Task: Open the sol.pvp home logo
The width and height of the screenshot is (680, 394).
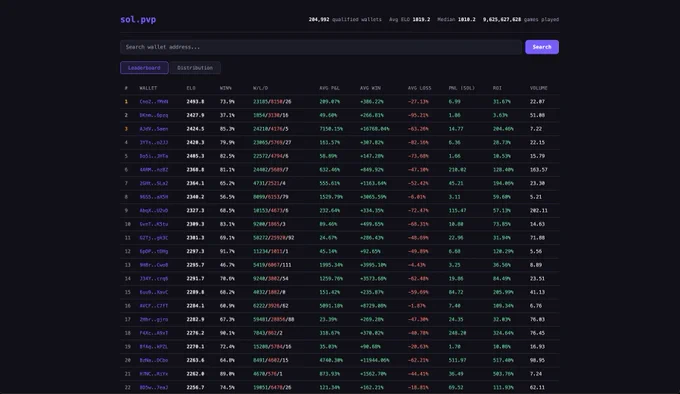Action: coord(138,20)
